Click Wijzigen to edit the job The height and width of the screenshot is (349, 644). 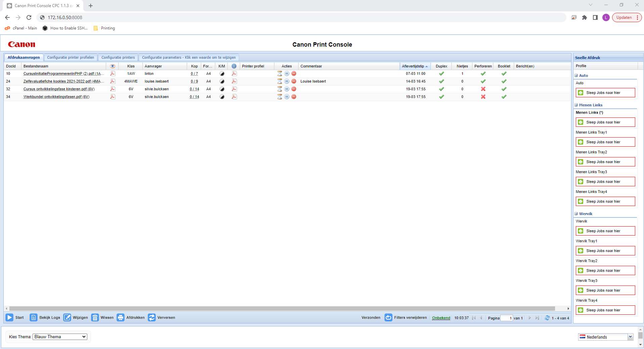[x=76, y=317]
